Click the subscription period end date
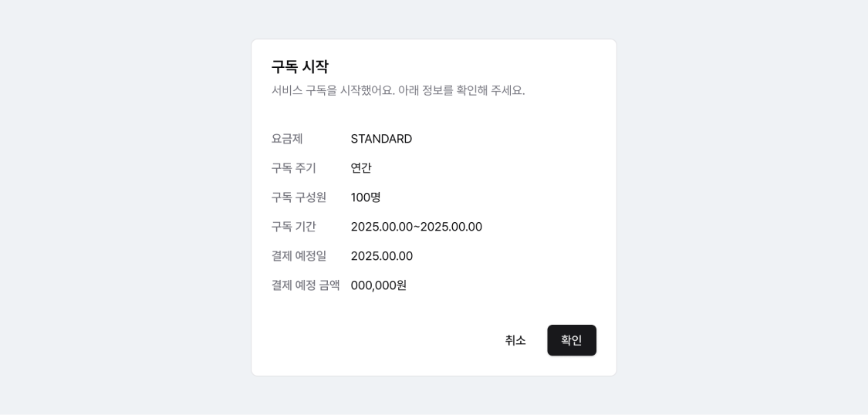The height and width of the screenshot is (415, 868). [x=451, y=227]
